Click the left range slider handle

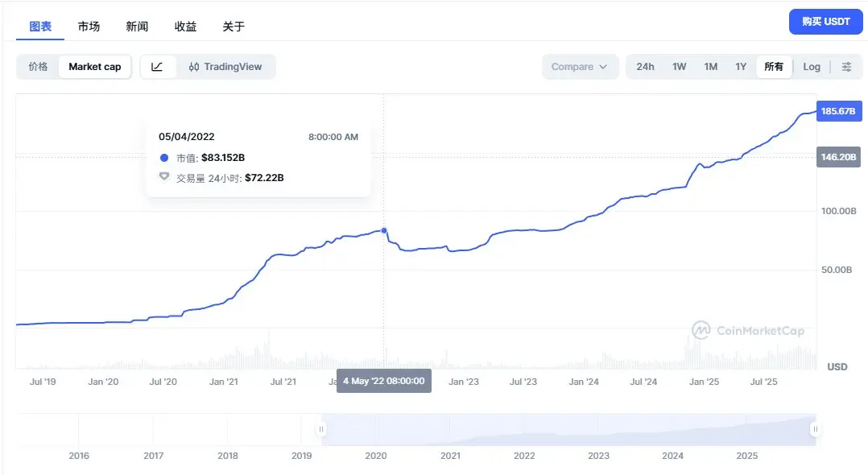pos(321,429)
